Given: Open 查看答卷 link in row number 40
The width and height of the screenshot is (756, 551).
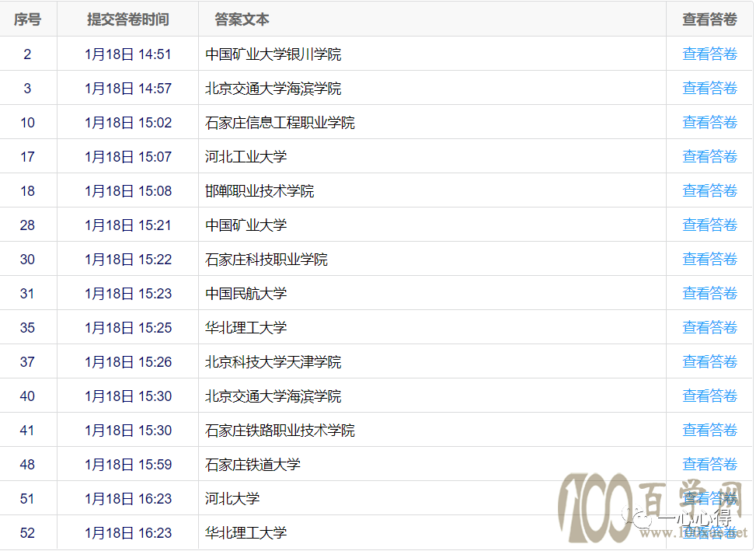Looking at the screenshot, I should tap(709, 396).
